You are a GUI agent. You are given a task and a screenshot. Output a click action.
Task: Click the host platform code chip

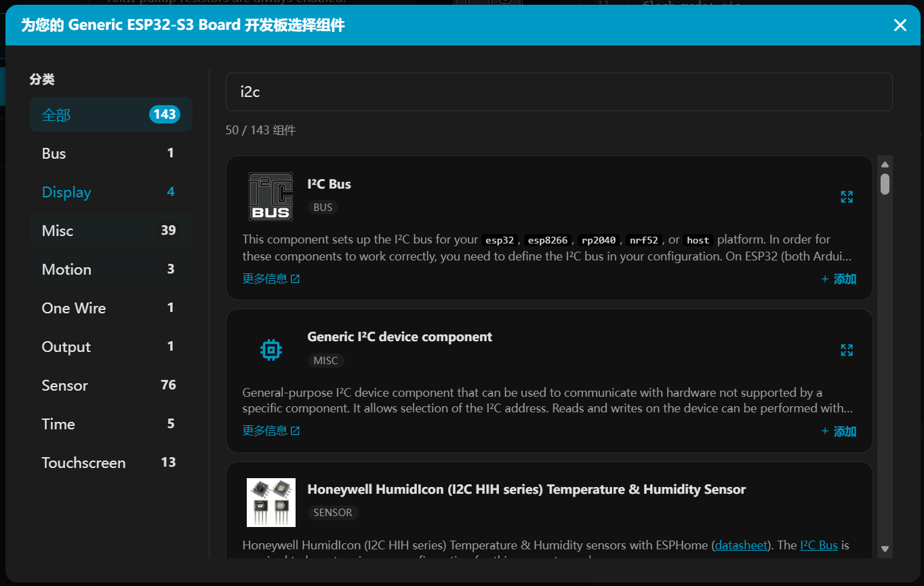coord(698,240)
